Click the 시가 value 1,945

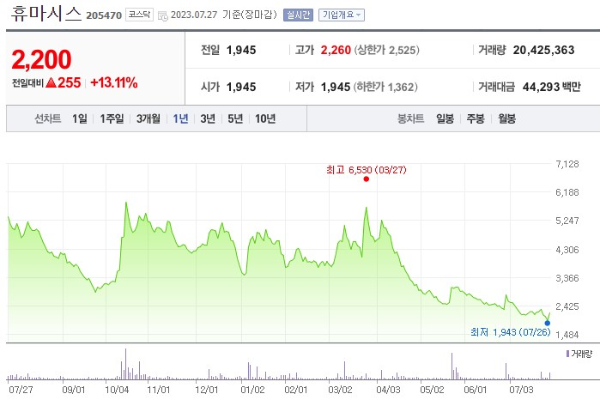pos(241,87)
